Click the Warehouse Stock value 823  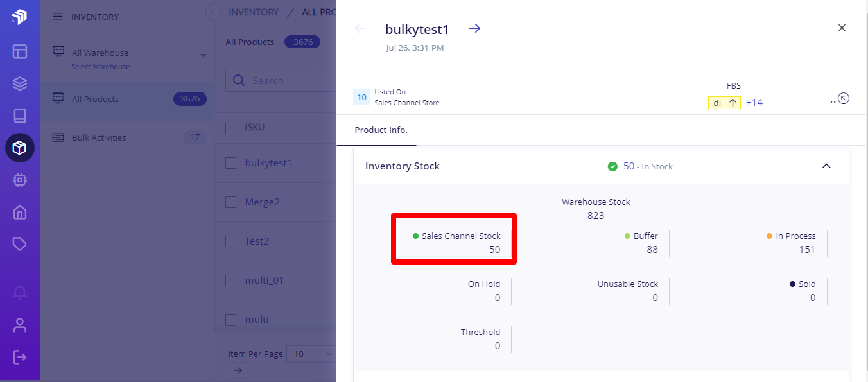[x=596, y=216]
